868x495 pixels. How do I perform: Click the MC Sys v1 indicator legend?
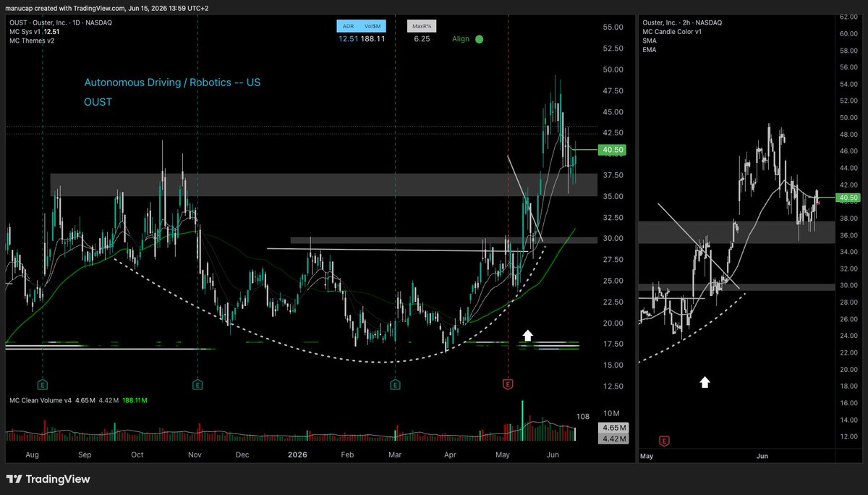coord(35,32)
